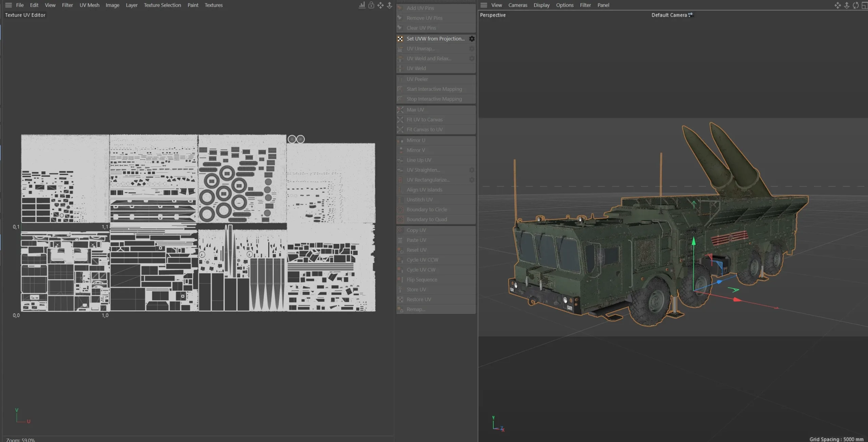
Task: Click the green Y axis arrow handle
Action: (694, 241)
